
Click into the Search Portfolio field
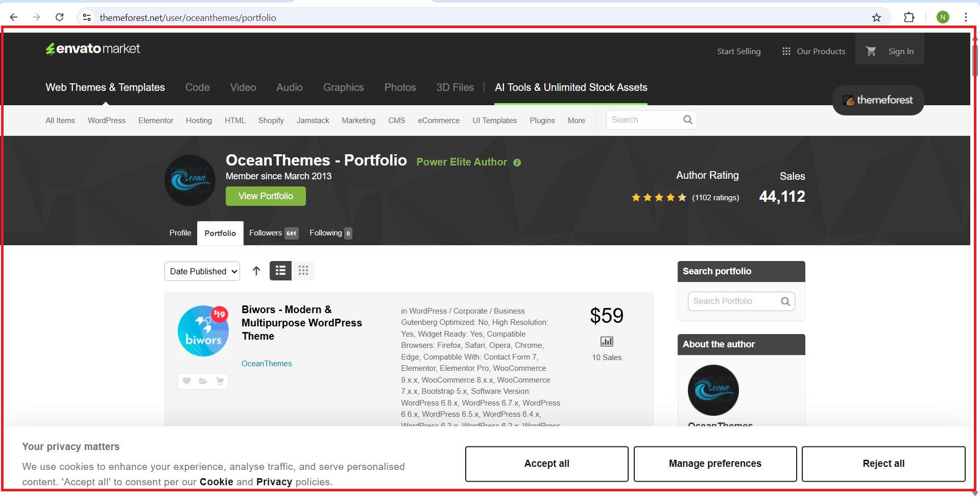click(x=733, y=301)
